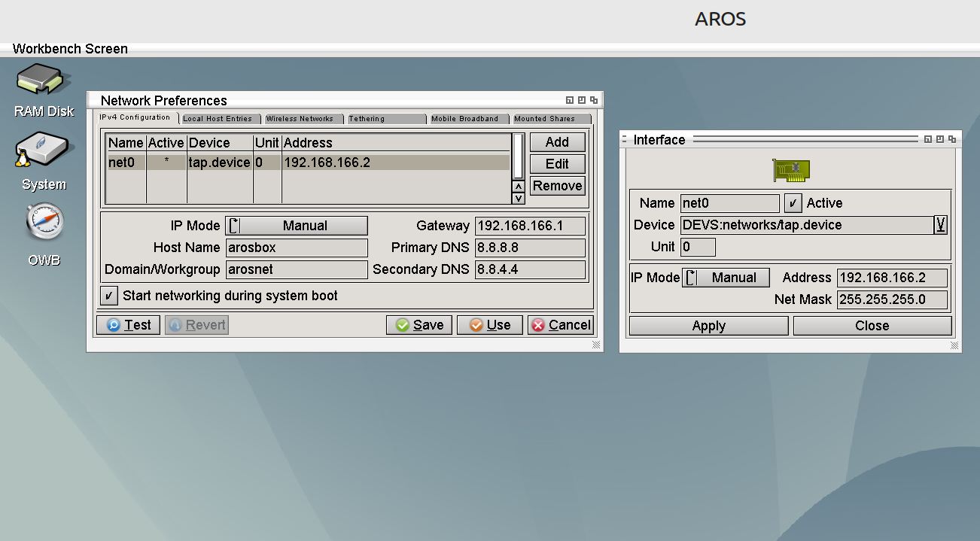Image resolution: width=980 pixels, height=541 pixels.
Task: Click the Device path field
Action: tap(807, 225)
